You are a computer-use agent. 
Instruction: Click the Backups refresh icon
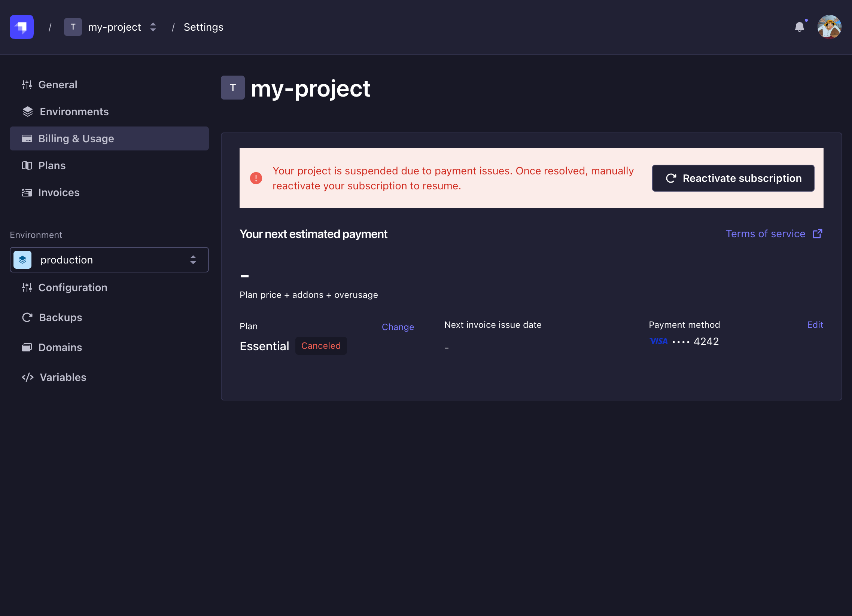[27, 318]
